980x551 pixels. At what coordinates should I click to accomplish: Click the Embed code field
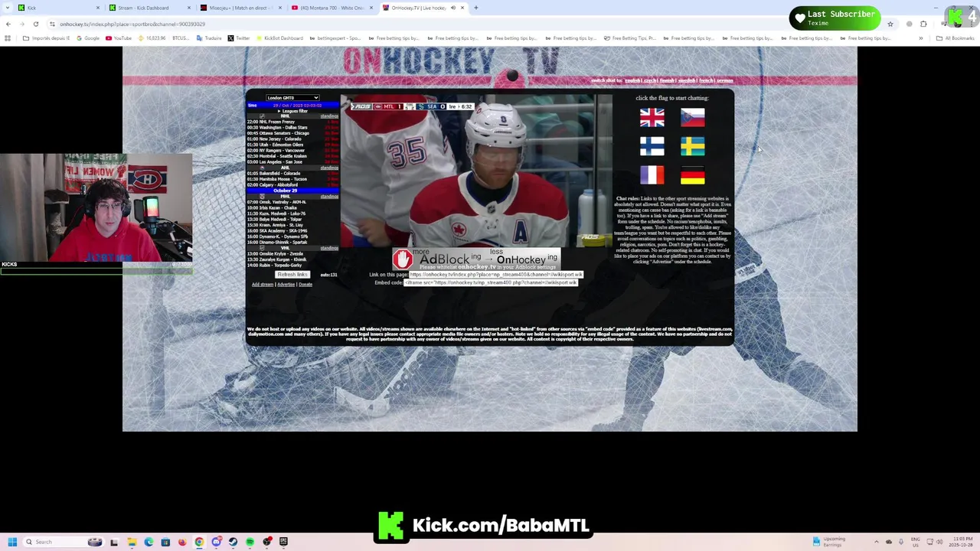pos(491,282)
